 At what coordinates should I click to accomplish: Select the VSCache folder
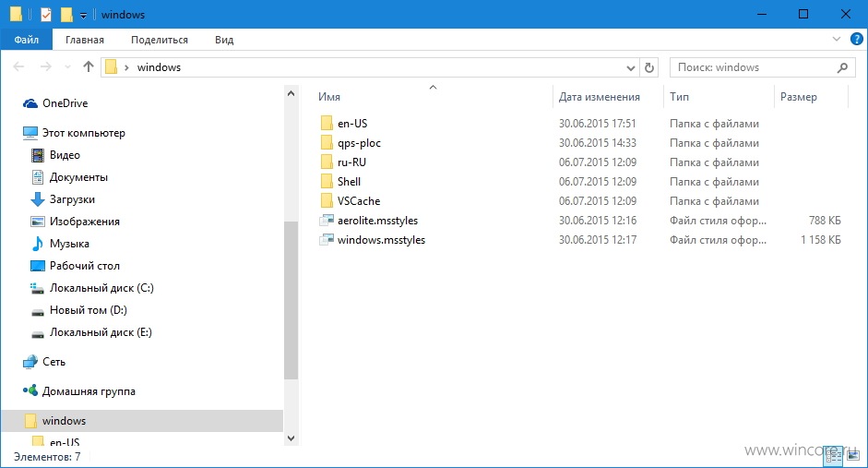point(351,201)
